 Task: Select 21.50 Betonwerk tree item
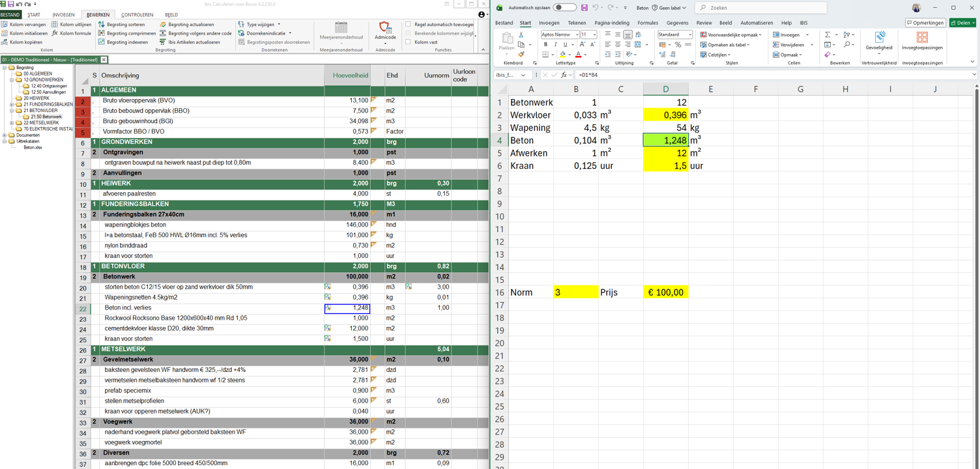pyautogui.click(x=46, y=117)
